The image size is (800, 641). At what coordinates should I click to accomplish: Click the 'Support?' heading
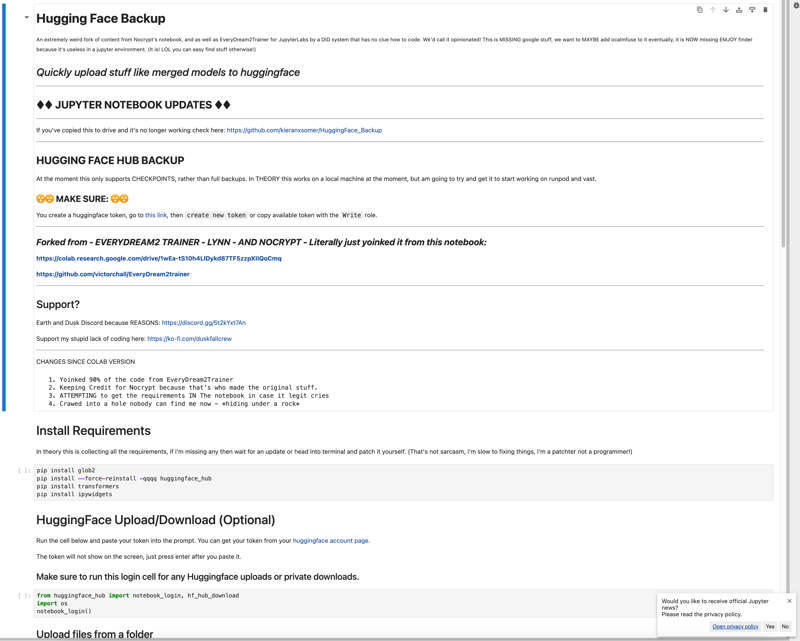point(58,305)
